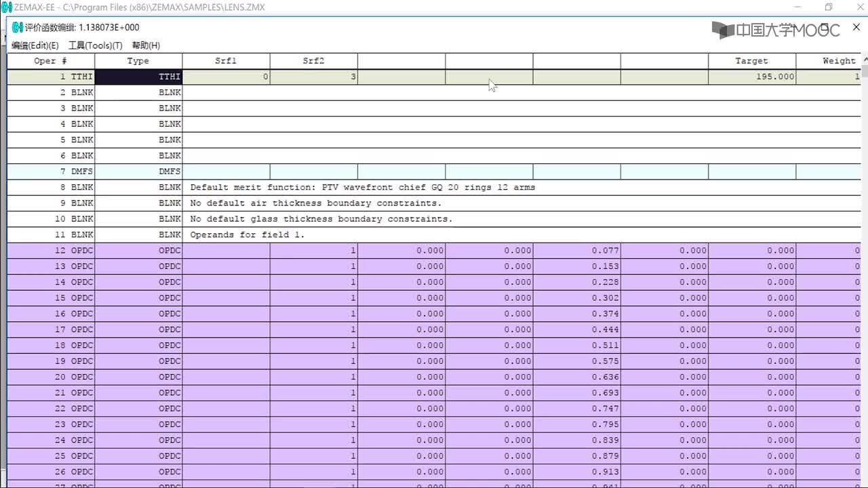The width and height of the screenshot is (868, 488).
Task: Select the 0.879 value in row 25
Action: pyautogui.click(x=576, y=456)
